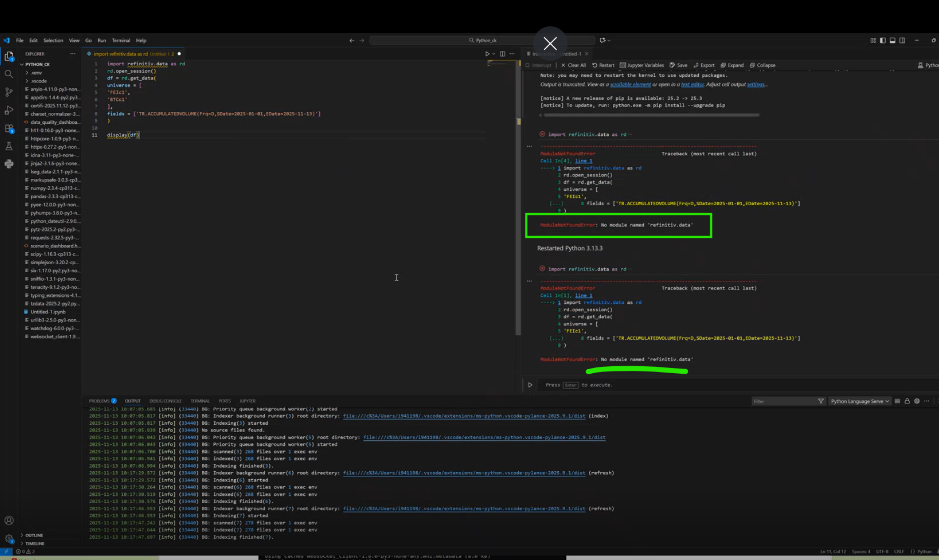Open the Extensions view
Image resolution: width=939 pixels, height=560 pixels.
click(x=9, y=129)
